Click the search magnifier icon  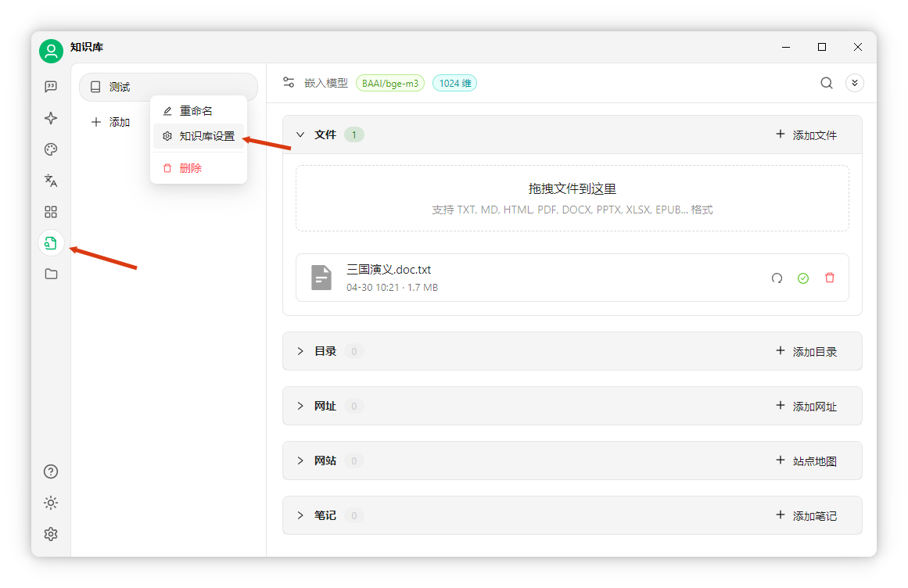[x=827, y=83]
